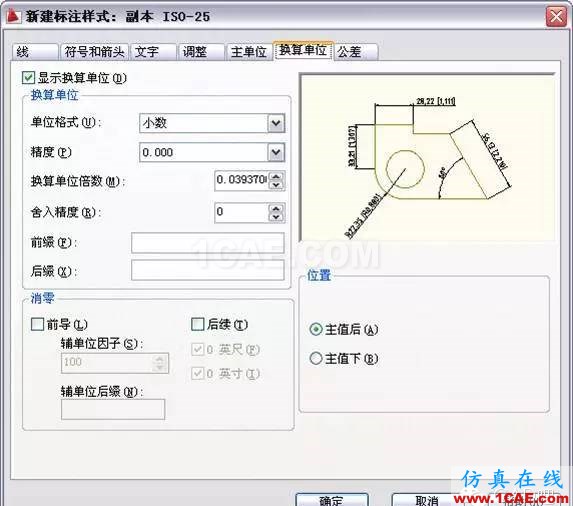Click the 辅单位因子 field showing 100
Image resolution: width=573 pixels, height=506 pixels.
(x=115, y=363)
